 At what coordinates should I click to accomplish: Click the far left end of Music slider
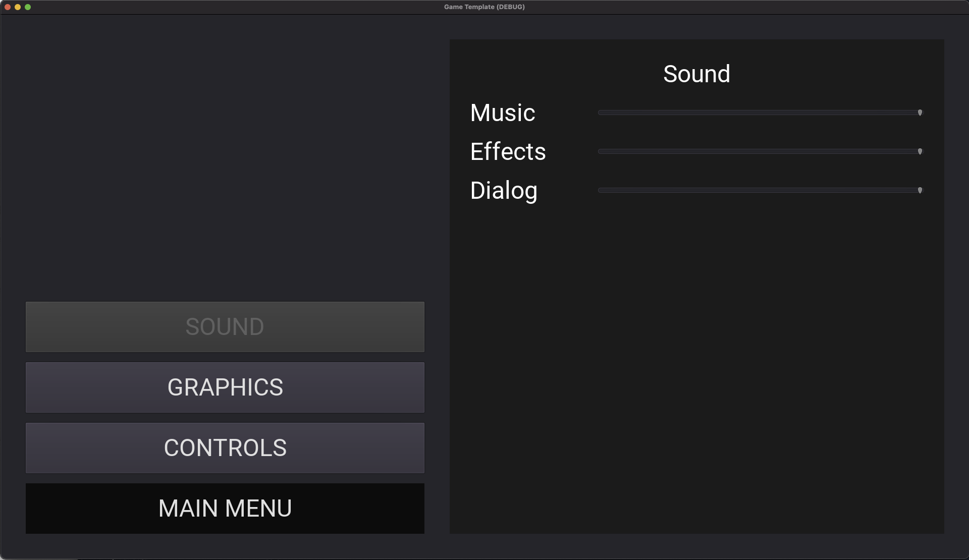[x=600, y=113]
